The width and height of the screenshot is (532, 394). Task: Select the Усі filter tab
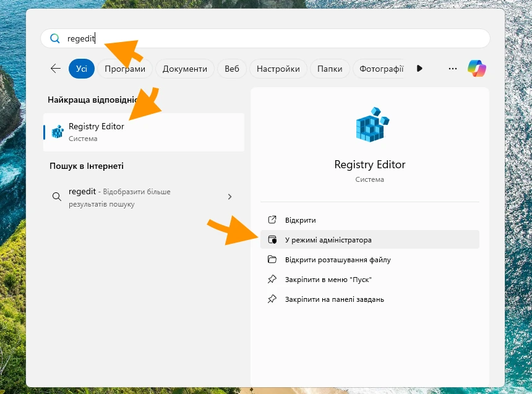tap(82, 69)
